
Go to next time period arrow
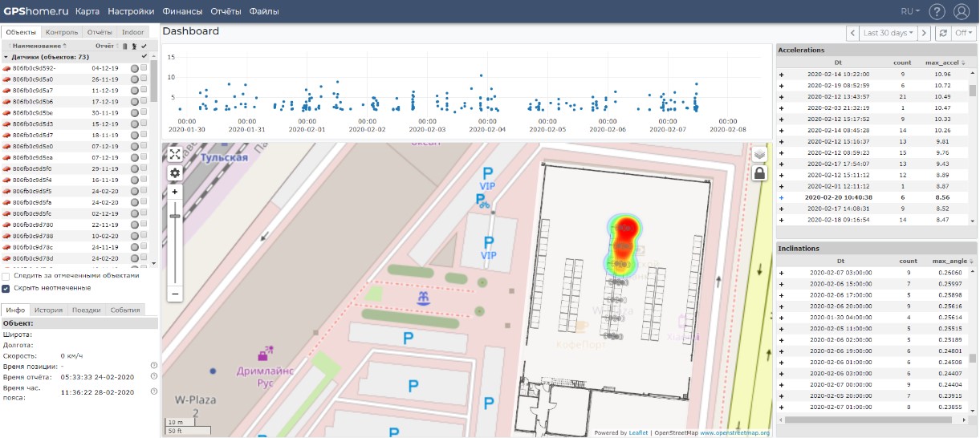tap(925, 33)
